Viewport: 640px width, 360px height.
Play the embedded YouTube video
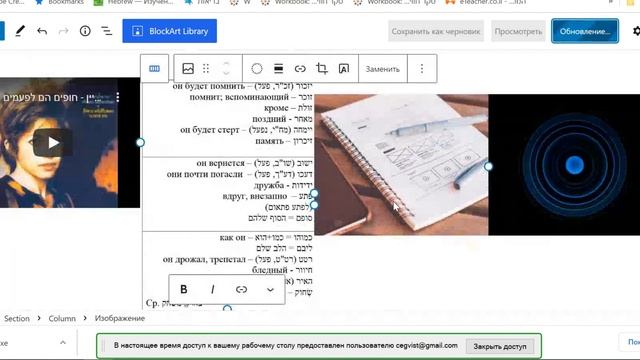pos(53,142)
